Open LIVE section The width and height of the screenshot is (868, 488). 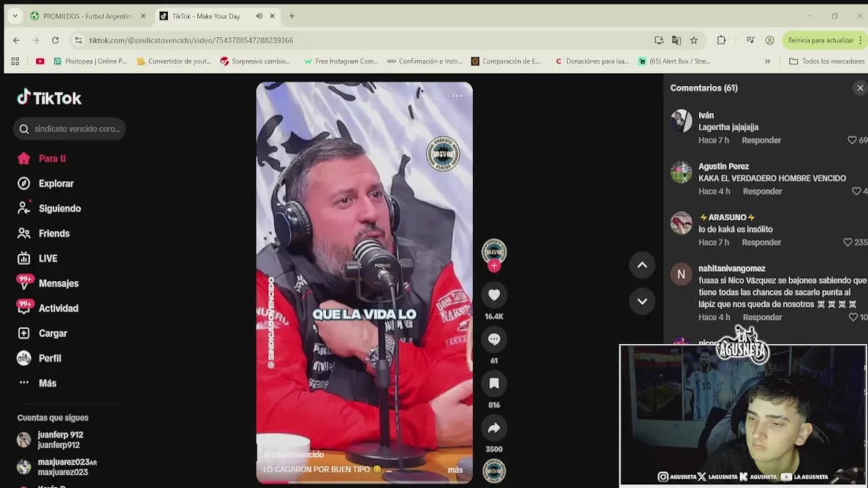tap(47, 258)
